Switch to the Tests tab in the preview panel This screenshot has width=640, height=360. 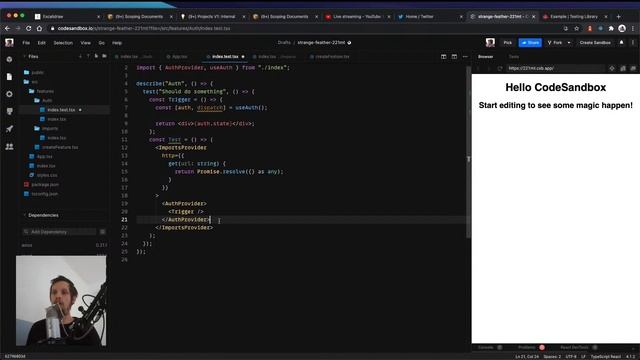514,57
